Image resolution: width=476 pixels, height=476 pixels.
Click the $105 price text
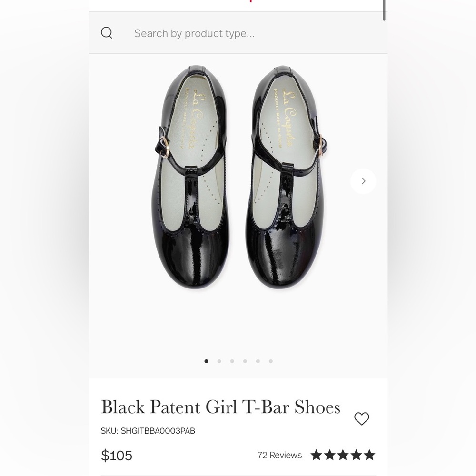(117, 456)
